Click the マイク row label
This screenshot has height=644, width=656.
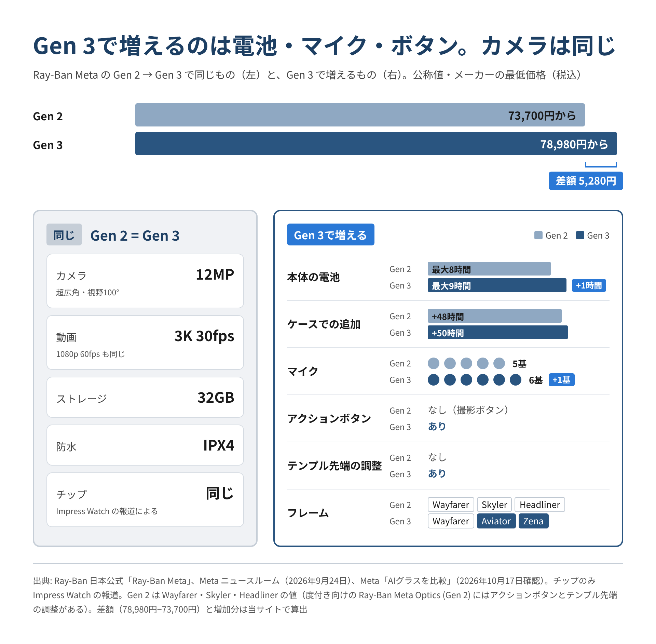pyautogui.click(x=303, y=371)
